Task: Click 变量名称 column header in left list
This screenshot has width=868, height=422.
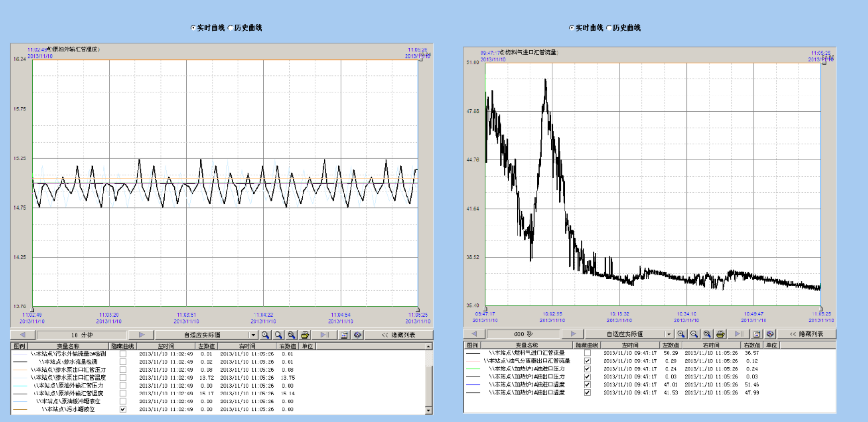Action: click(68, 346)
